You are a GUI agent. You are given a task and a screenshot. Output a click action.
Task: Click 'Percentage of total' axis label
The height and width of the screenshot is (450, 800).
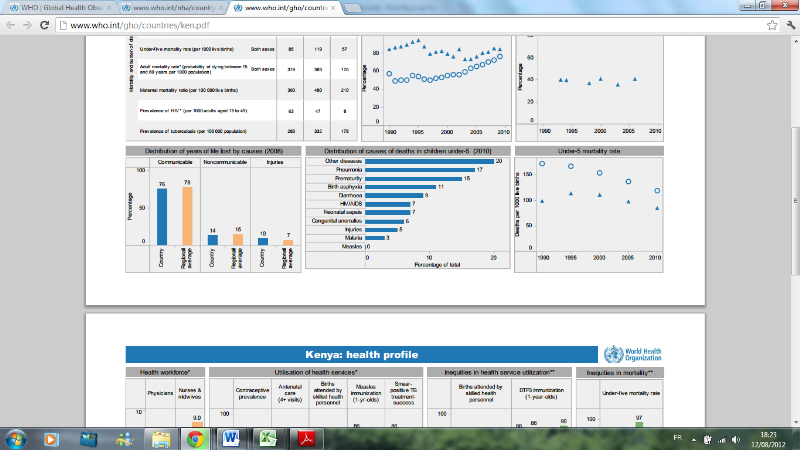(x=437, y=265)
